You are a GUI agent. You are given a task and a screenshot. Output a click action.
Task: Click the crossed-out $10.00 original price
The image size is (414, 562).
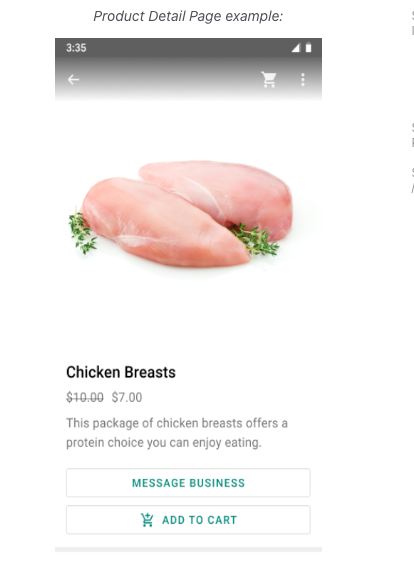(85, 397)
